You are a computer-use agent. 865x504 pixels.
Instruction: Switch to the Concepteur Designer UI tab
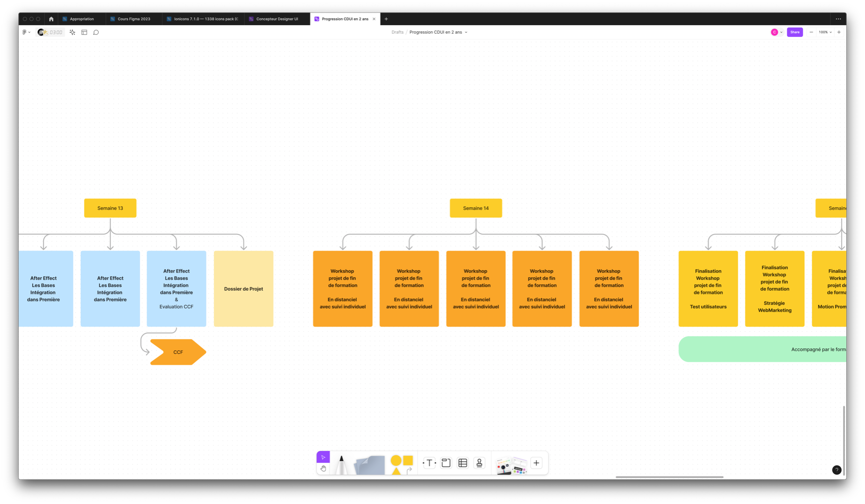(x=277, y=19)
